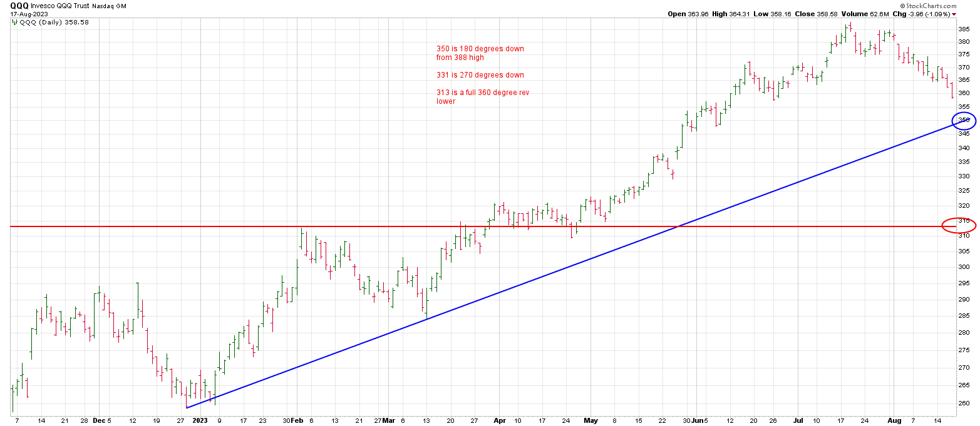Click the blue circle around 350
Screen dimensions: 980x426
[963, 120]
